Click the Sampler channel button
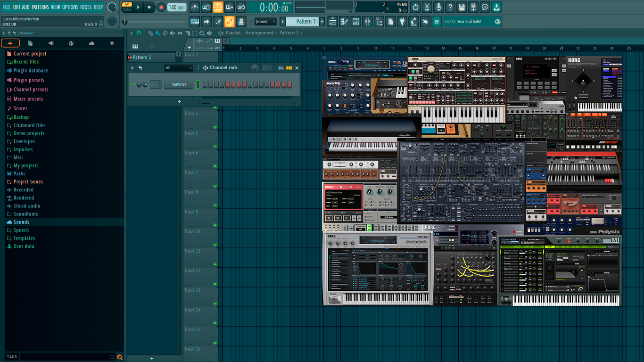 [179, 84]
